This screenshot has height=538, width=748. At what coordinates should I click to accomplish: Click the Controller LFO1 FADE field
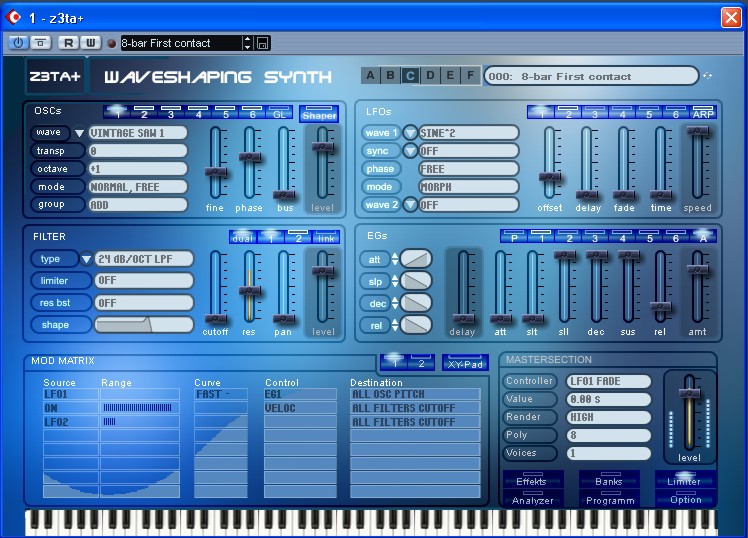(x=609, y=381)
